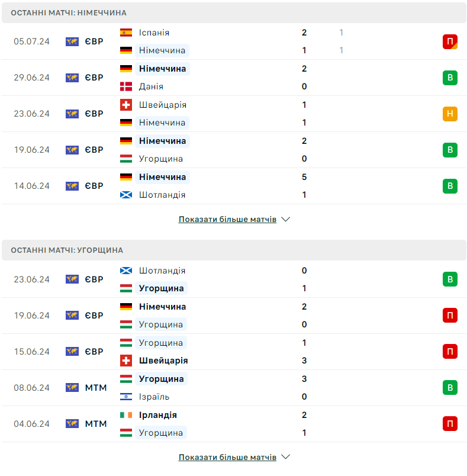Click the Israel flag icon

[x=126, y=397]
